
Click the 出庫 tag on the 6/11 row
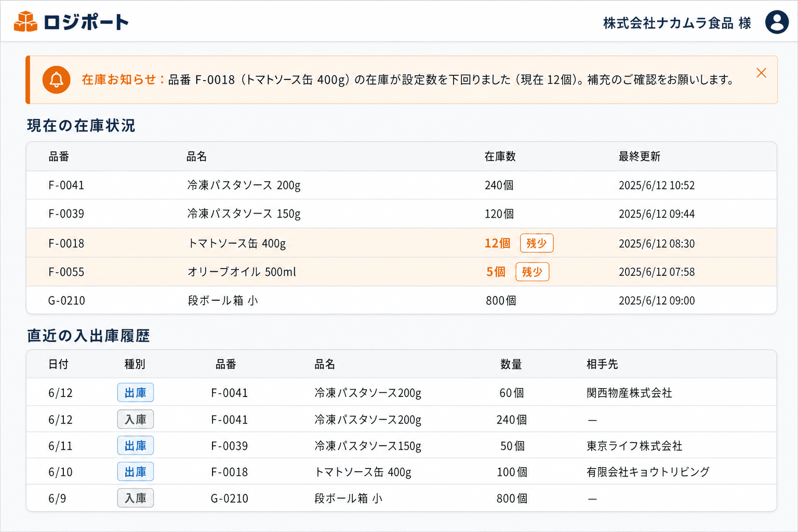[x=136, y=446]
